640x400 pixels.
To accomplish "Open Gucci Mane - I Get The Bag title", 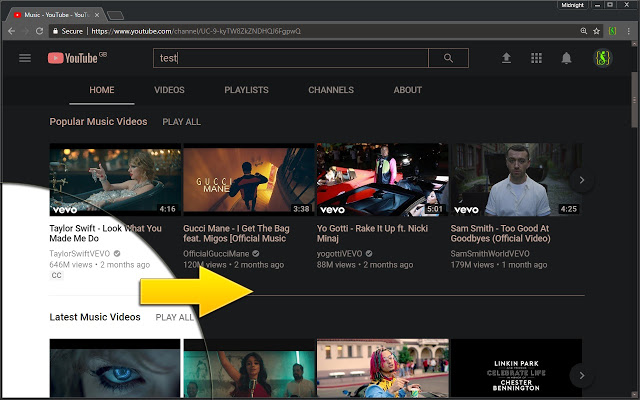I will click(236, 233).
